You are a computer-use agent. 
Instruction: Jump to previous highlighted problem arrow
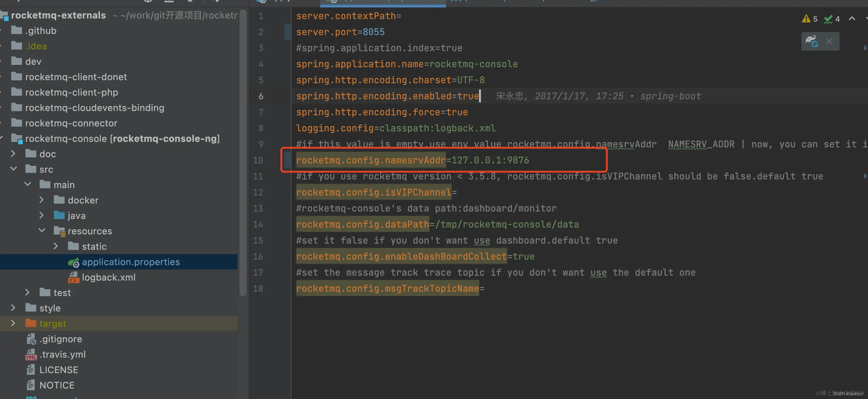pyautogui.click(x=851, y=19)
